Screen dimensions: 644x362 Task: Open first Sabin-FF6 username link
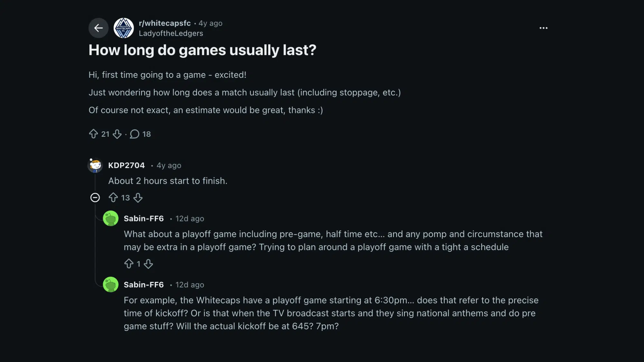144,218
